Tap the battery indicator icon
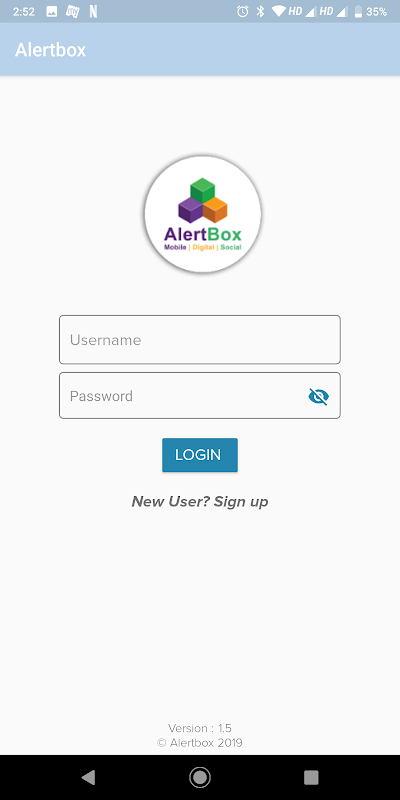This screenshot has width=400, height=800. [x=358, y=11]
